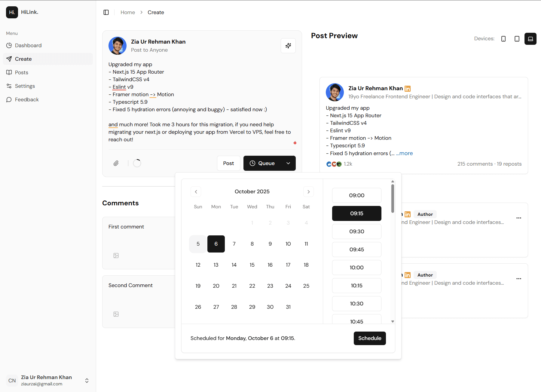This screenshot has width=541, height=392.
Task: Open Settings in sidebar menu
Action: pos(25,86)
